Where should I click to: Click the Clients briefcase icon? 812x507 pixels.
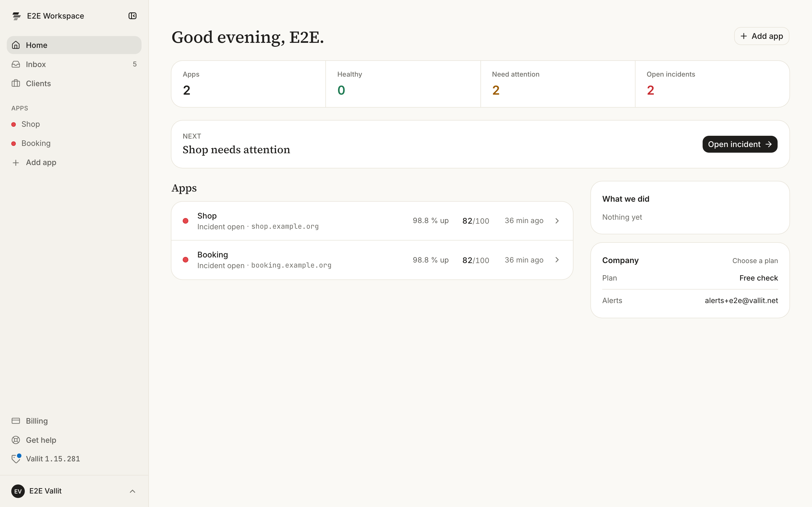point(16,83)
